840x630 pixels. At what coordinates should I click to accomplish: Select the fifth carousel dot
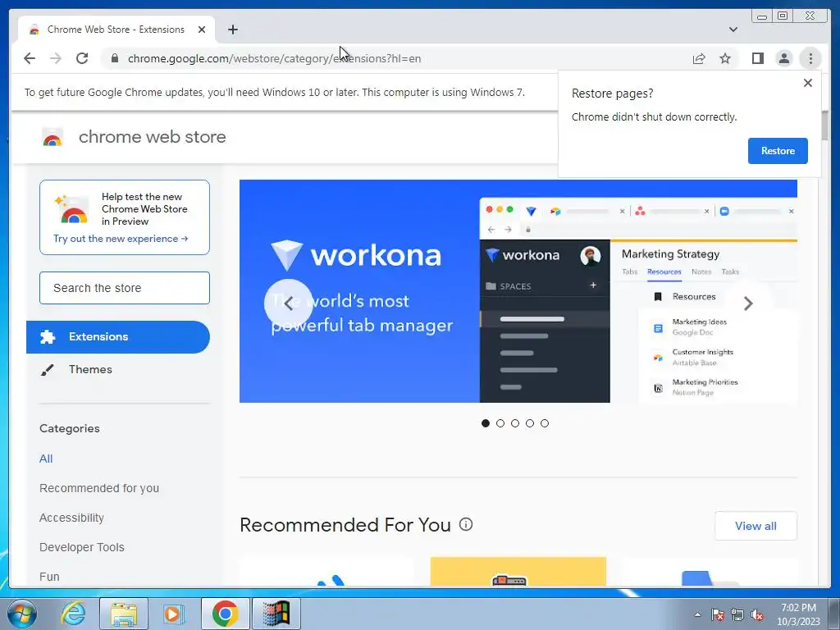tap(545, 423)
